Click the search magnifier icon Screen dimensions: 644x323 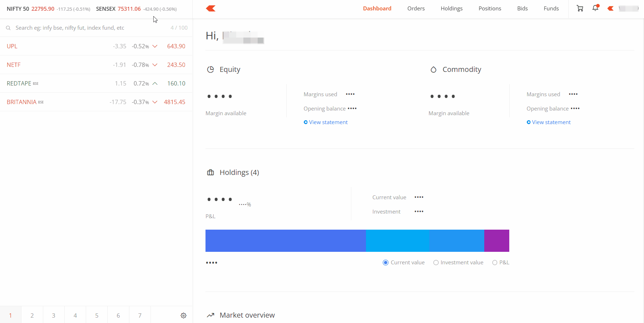(x=8, y=28)
